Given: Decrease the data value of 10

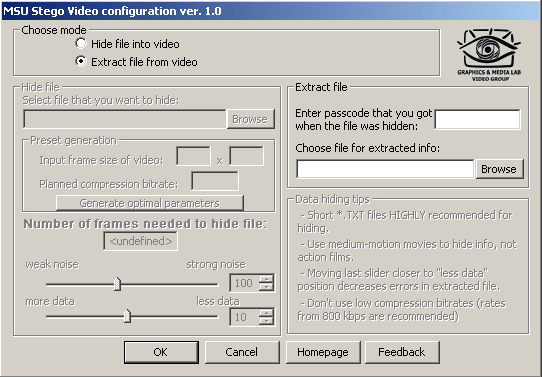Looking at the screenshot, I should pyautogui.click(x=267, y=321).
